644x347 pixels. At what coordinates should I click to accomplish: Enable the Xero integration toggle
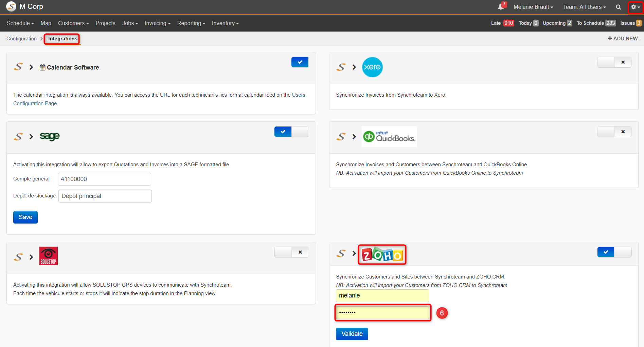[614, 62]
